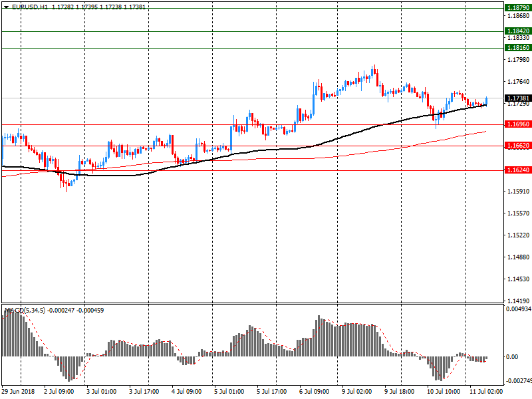Click the 2 Jul 09:00 time label
Image resolution: width=532 pixels, height=399 pixels.
click(x=60, y=392)
